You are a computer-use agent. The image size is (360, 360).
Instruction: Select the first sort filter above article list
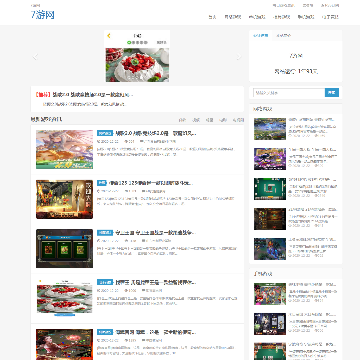pyautogui.click(x=182, y=120)
